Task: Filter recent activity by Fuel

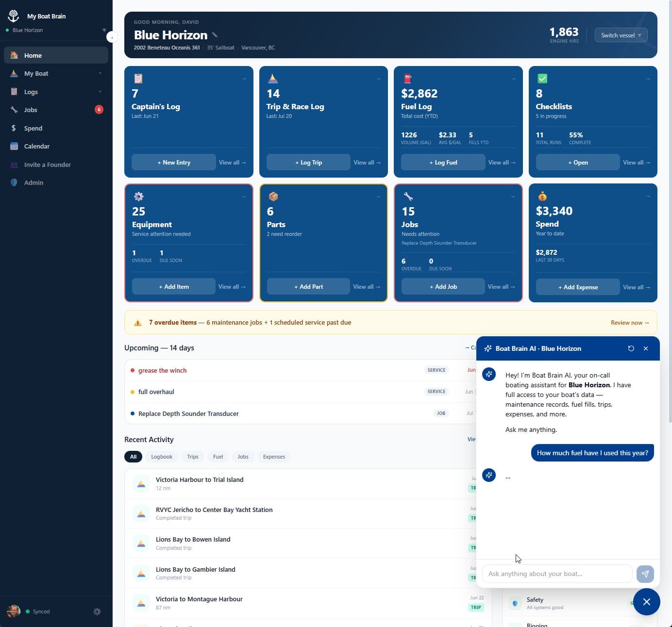Action: point(218,457)
